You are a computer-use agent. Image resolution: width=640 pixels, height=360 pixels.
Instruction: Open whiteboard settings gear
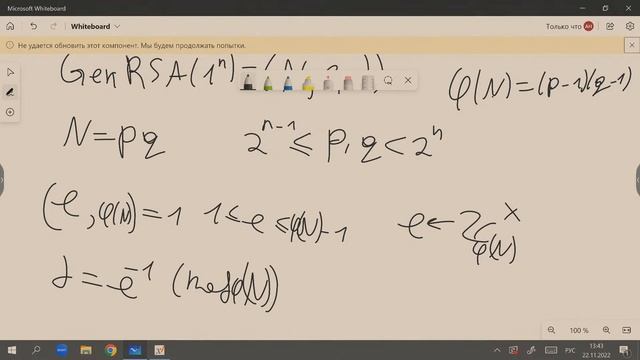pyautogui.click(x=630, y=27)
